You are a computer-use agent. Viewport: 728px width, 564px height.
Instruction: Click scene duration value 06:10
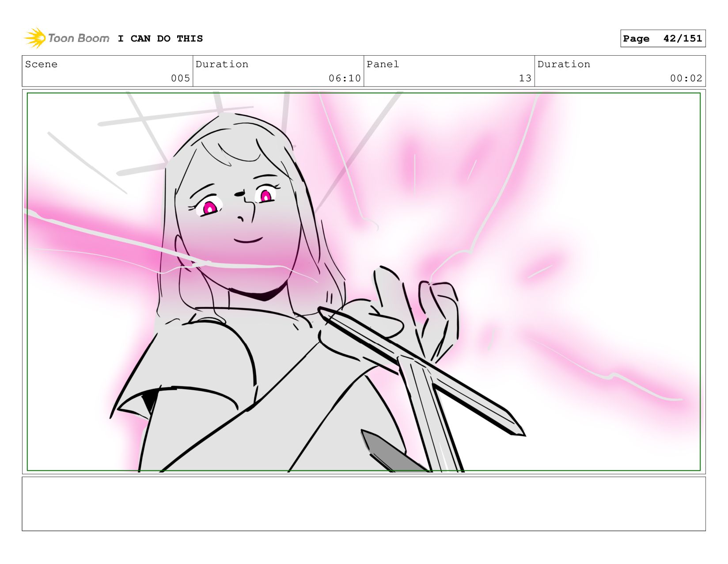(x=345, y=78)
